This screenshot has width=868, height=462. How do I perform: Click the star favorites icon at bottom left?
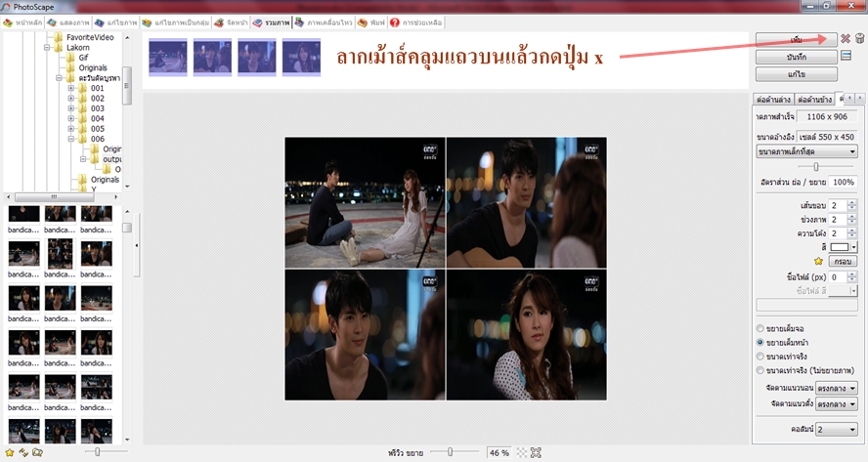(10, 452)
